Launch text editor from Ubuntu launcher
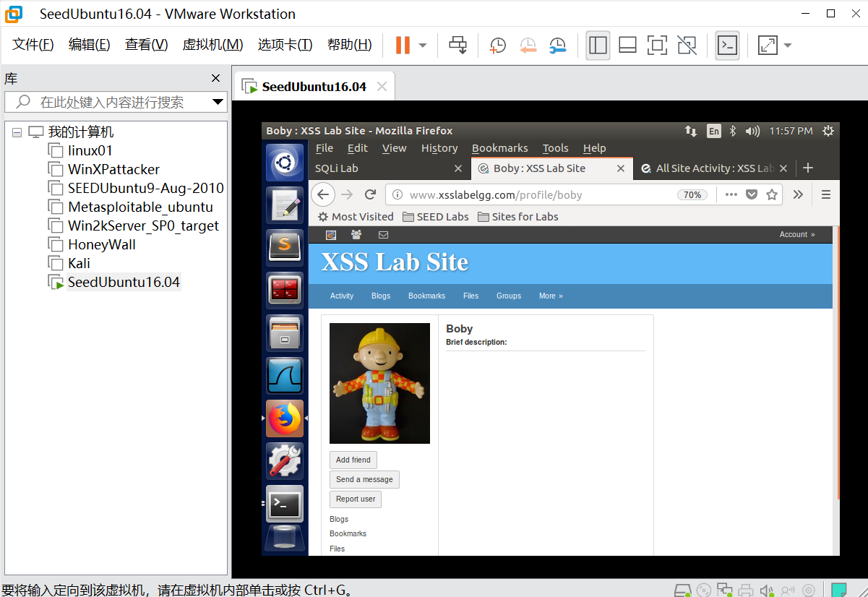 (x=285, y=205)
